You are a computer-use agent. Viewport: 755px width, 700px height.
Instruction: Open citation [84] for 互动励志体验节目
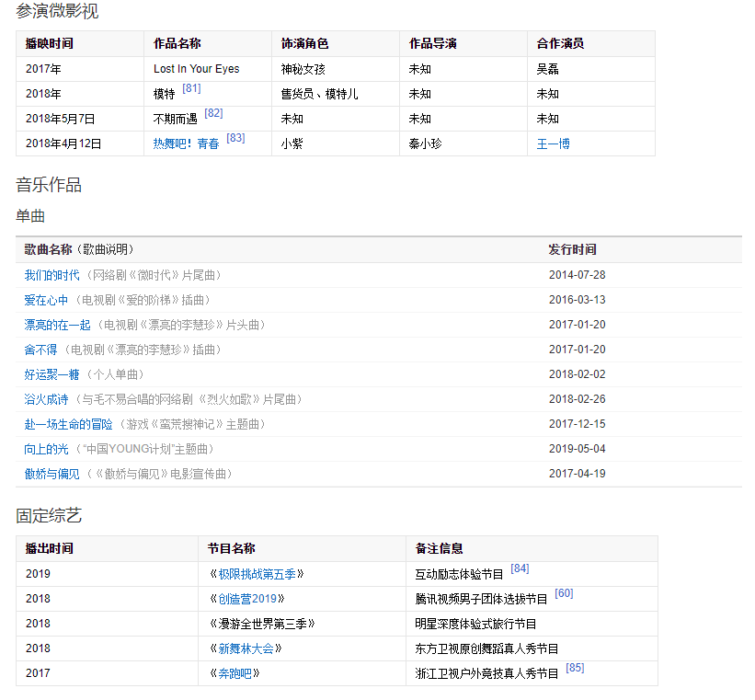coord(520,568)
